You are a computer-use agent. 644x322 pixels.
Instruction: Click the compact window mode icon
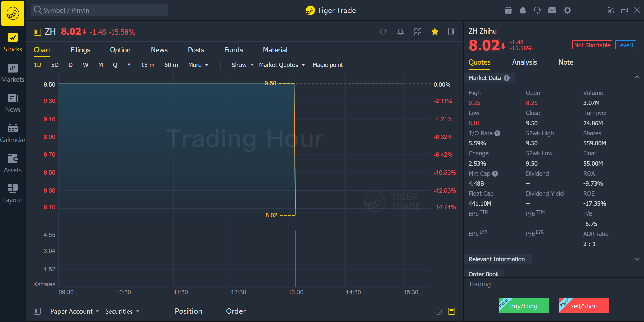611,10
